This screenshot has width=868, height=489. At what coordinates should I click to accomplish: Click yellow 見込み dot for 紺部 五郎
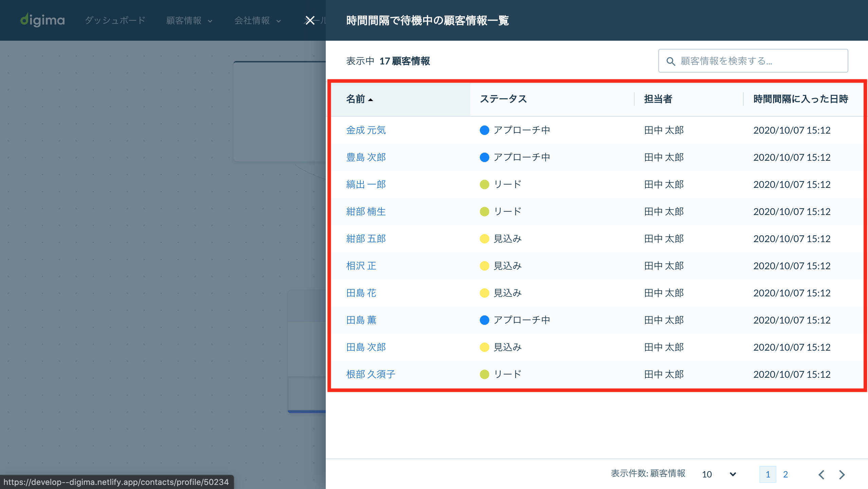click(x=484, y=239)
